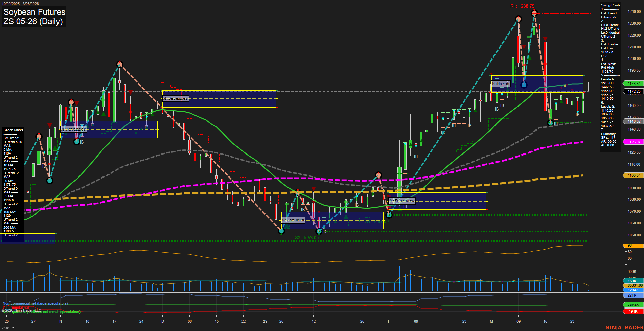Click the Bench Marks panel heading
The width and height of the screenshot is (644, 331).
point(14,130)
